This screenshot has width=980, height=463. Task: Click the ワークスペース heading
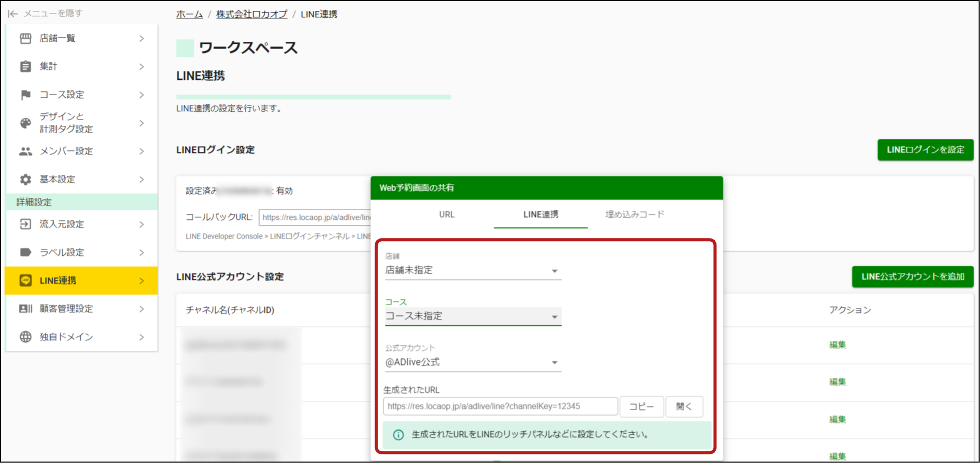(248, 48)
